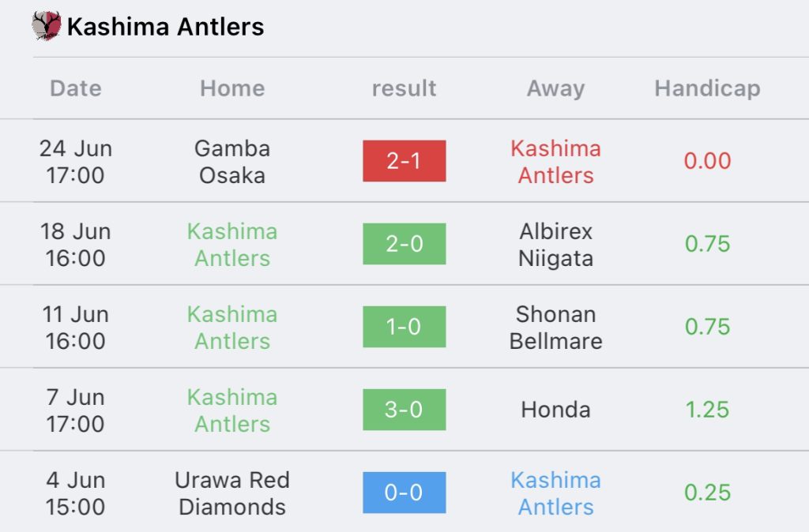The width and height of the screenshot is (809, 532).
Task: Open Gamba Osaka home team
Action: coord(232,162)
